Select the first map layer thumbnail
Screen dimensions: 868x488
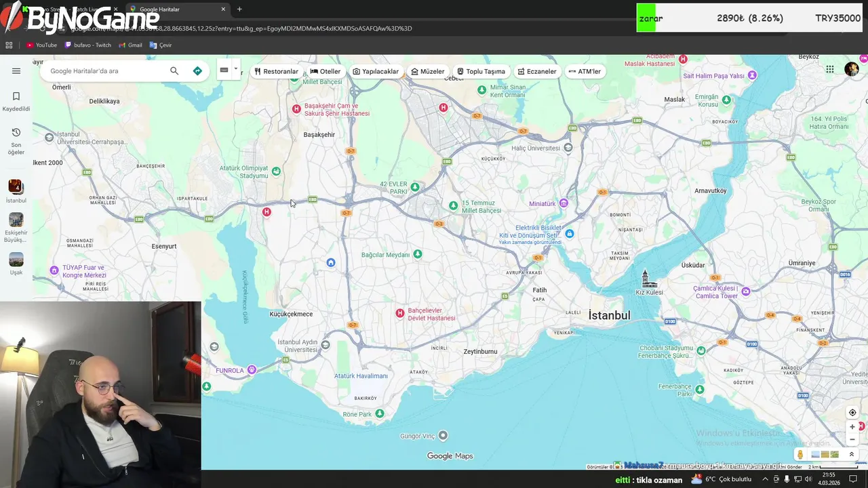coord(815,455)
